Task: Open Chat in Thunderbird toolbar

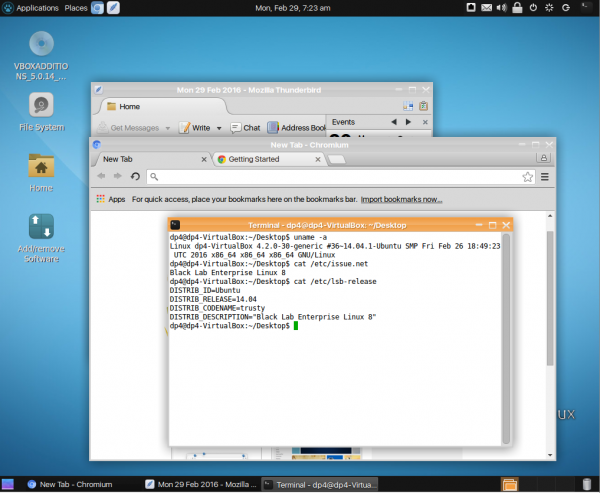Action: tap(245, 128)
